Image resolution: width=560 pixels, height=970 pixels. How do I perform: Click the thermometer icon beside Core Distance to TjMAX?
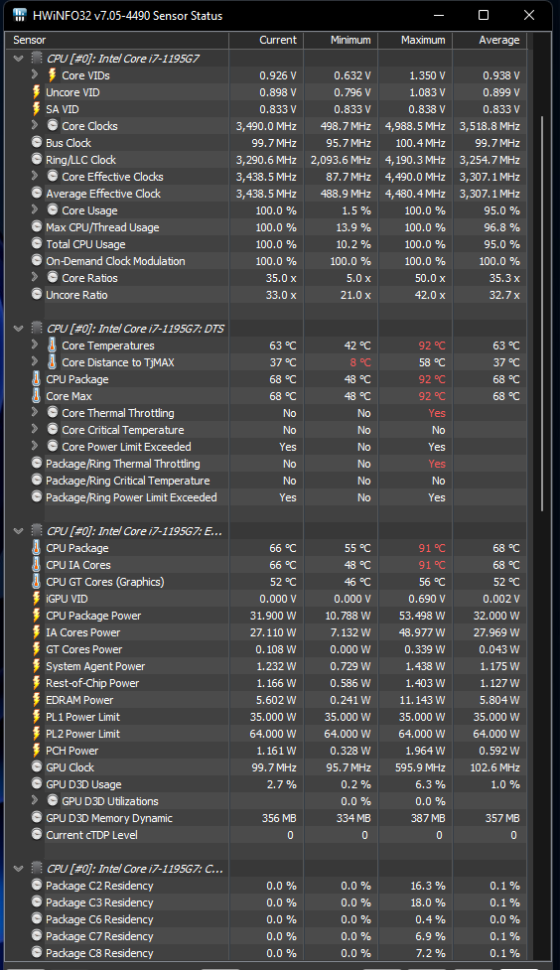(53, 362)
